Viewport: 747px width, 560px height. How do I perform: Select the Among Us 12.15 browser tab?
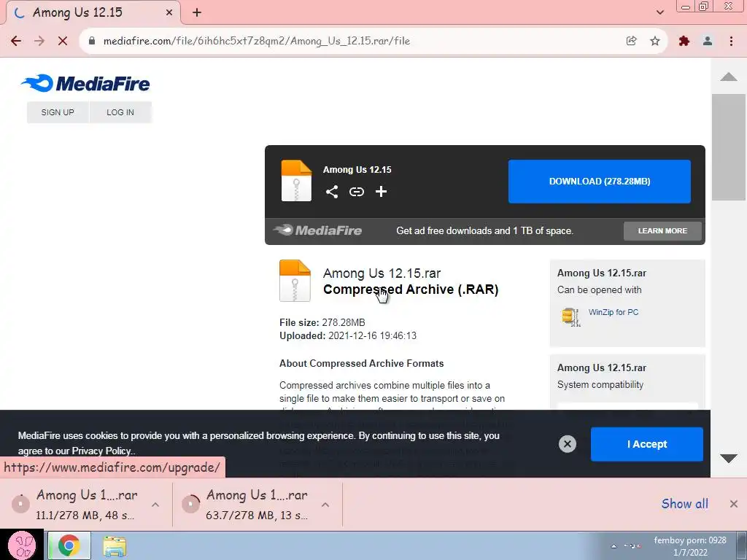(93, 13)
